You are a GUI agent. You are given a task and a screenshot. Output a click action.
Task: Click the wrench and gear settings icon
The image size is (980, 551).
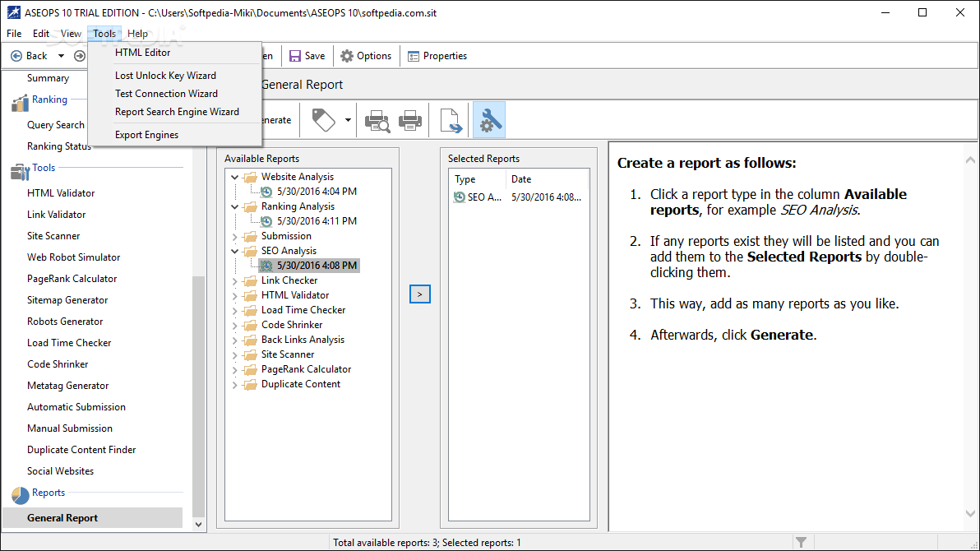(x=489, y=120)
